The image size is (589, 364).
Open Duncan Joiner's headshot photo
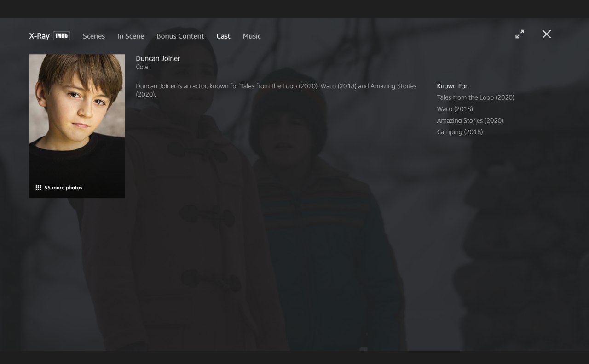pos(77,126)
